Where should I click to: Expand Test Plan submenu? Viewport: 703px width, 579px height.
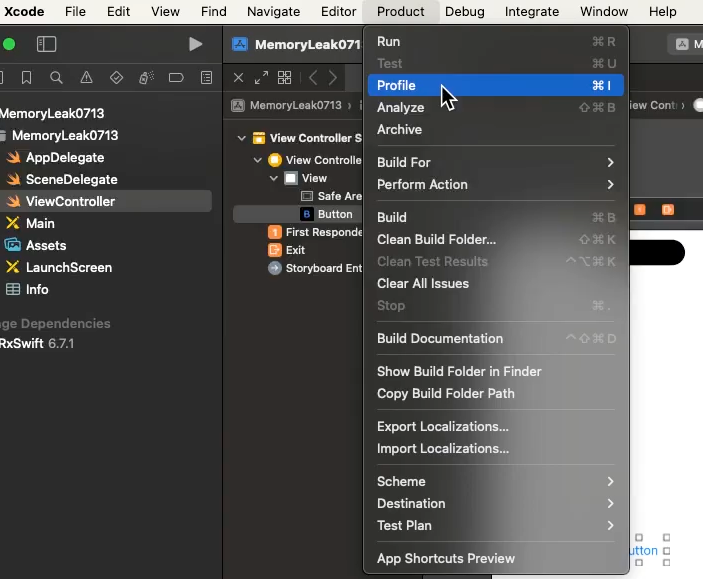pyautogui.click(x=496, y=525)
